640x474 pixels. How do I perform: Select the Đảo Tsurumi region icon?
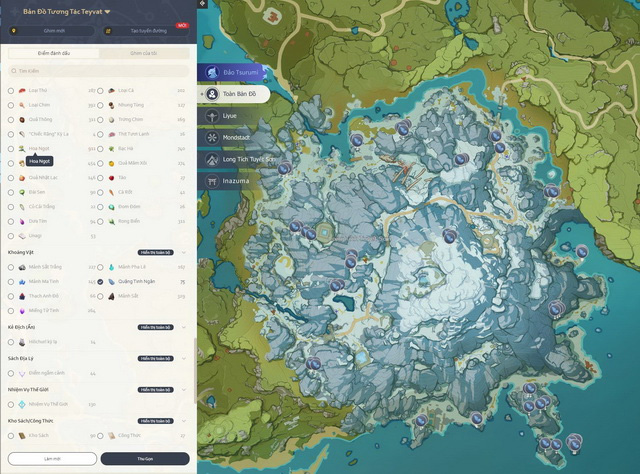(x=212, y=73)
